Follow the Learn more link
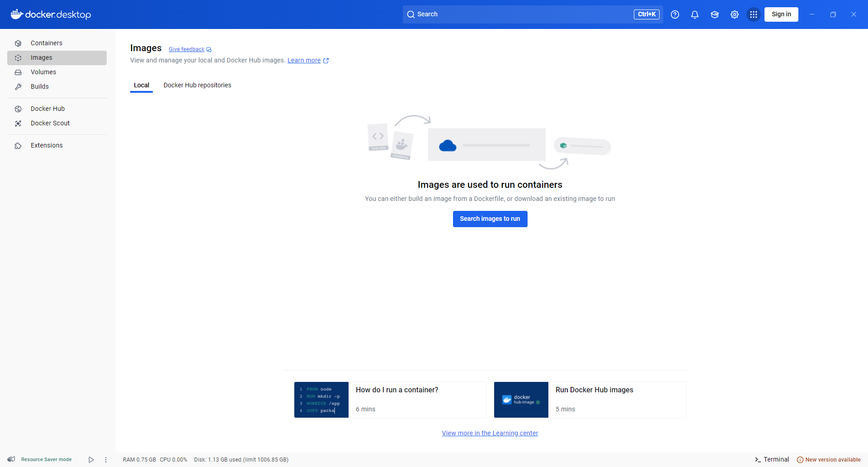 click(x=304, y=60)
